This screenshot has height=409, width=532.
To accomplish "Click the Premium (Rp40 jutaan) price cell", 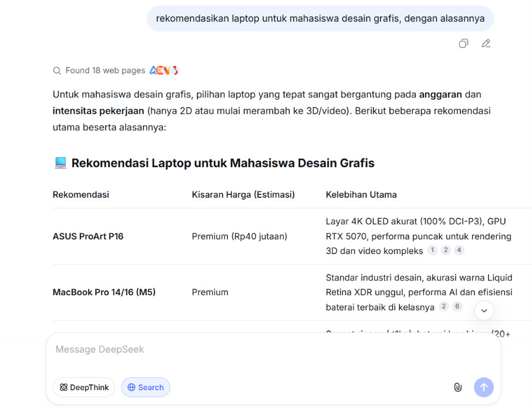I will (x=239, y=236).
